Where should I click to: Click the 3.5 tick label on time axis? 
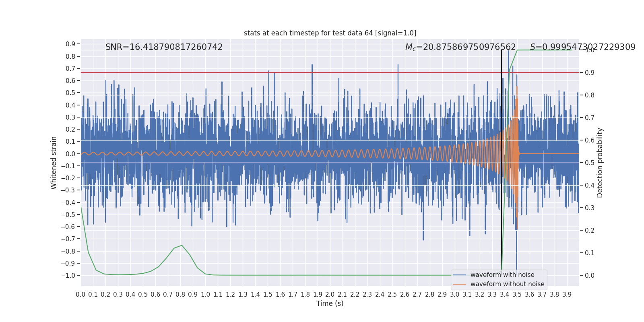click(x=517, y=295)
